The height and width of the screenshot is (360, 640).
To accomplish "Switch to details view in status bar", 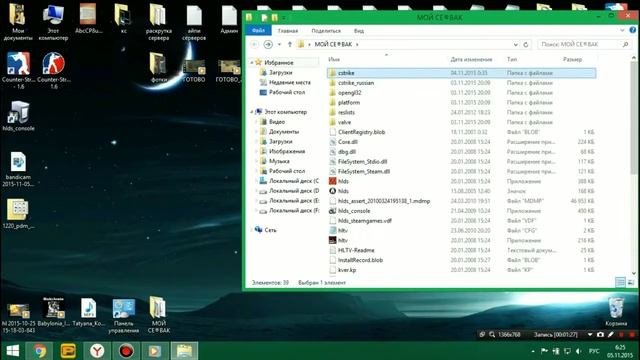I will [x=620, y=282].
